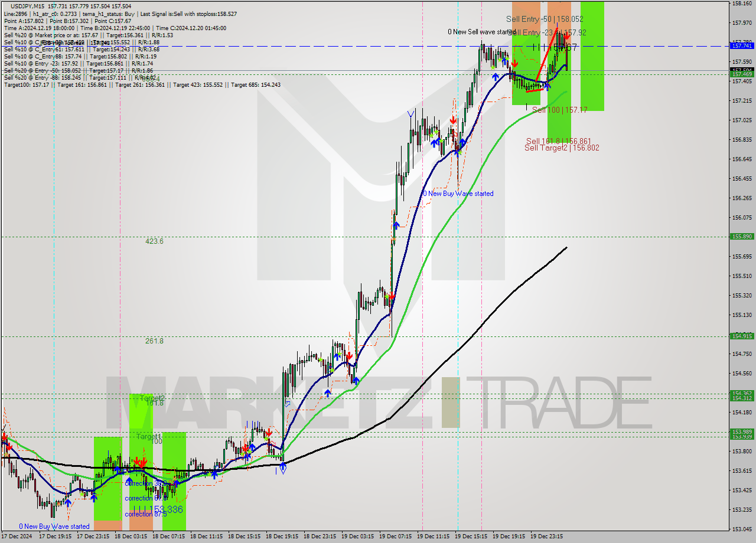Click the 156.835 price axis label
Screen dimensions: 756x543
pyautogui.click(x=742, y=139)
